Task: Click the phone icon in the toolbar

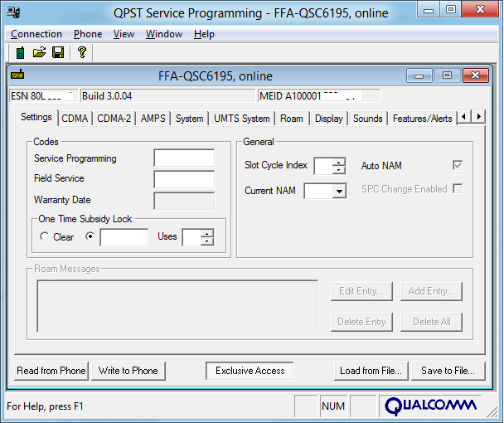Action: tap(20, 53)
